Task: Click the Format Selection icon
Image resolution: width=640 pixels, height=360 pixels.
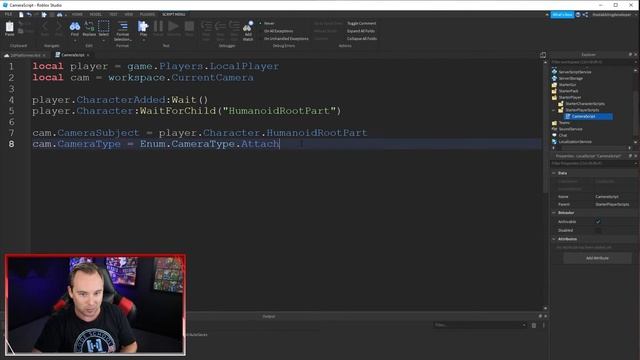Action: (x=122, y=27)
